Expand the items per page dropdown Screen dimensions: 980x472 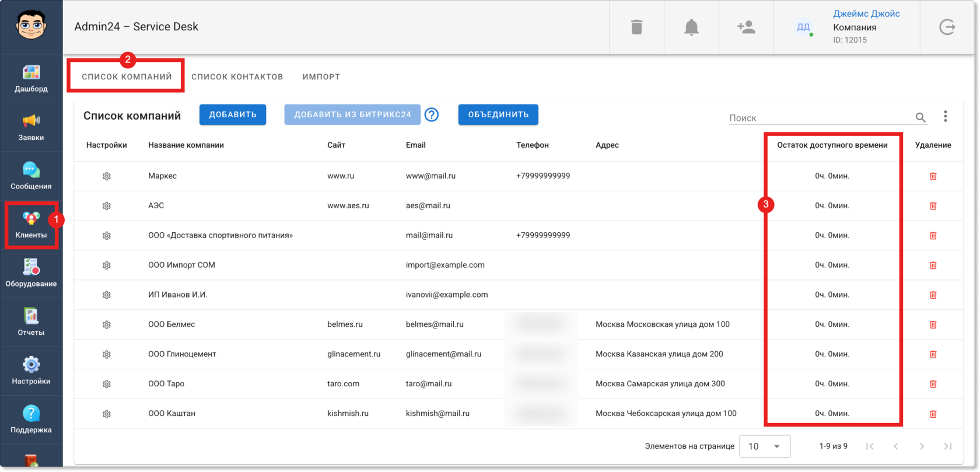765,446
